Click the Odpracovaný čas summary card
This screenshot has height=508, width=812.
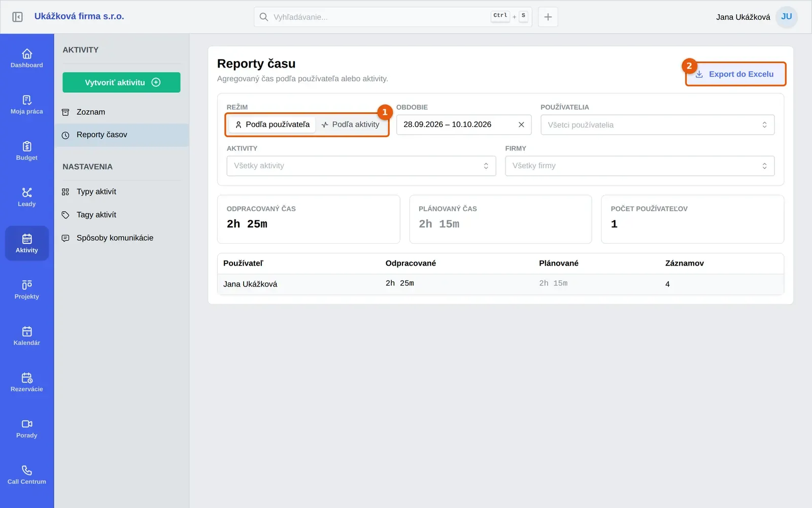click(x=309, y=219)
